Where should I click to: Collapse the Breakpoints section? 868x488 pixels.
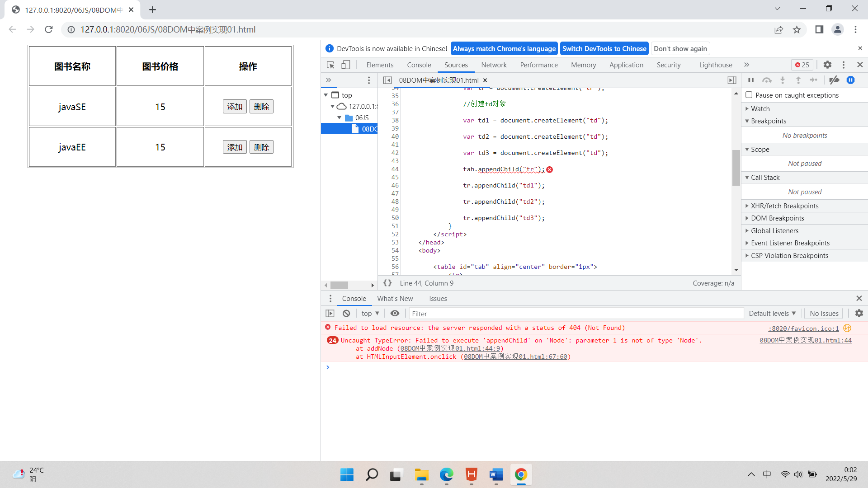tap(805, 121)
